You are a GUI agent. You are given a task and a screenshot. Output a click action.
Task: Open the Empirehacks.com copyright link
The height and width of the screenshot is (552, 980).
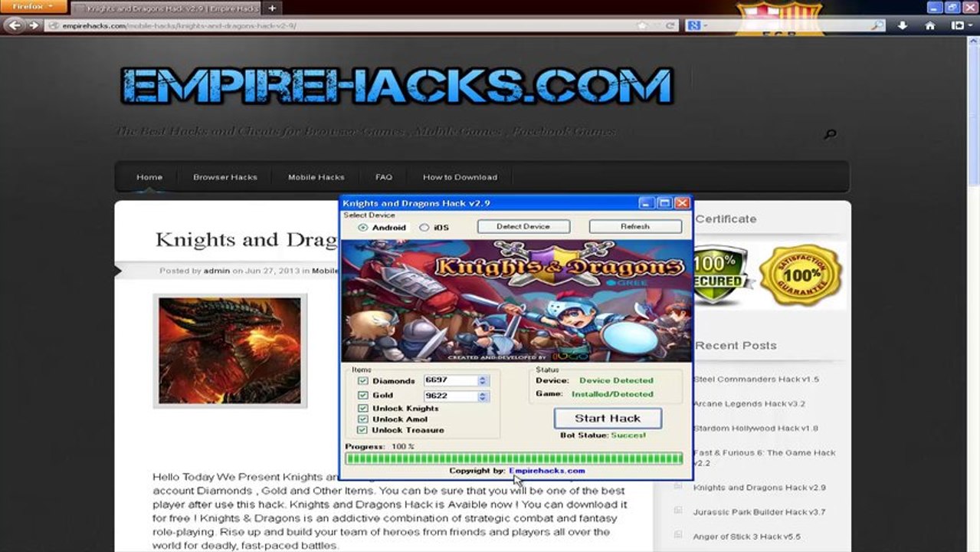tap(547, 471)
